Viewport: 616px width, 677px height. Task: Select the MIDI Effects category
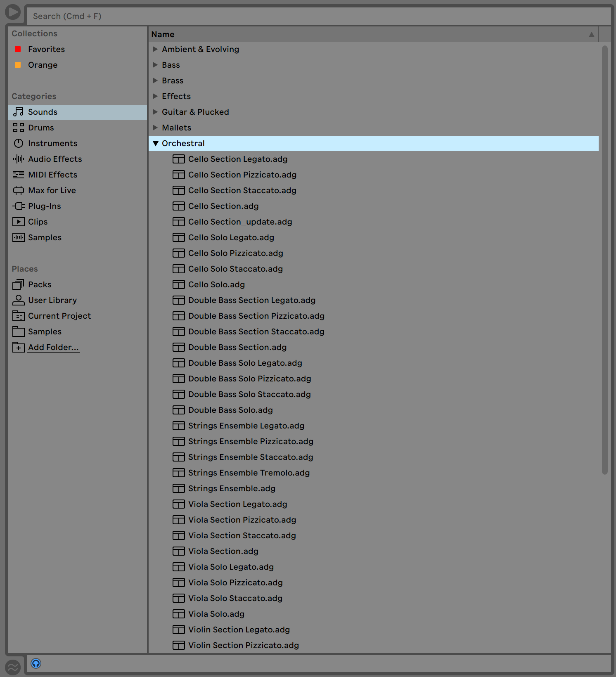point(52,175)
